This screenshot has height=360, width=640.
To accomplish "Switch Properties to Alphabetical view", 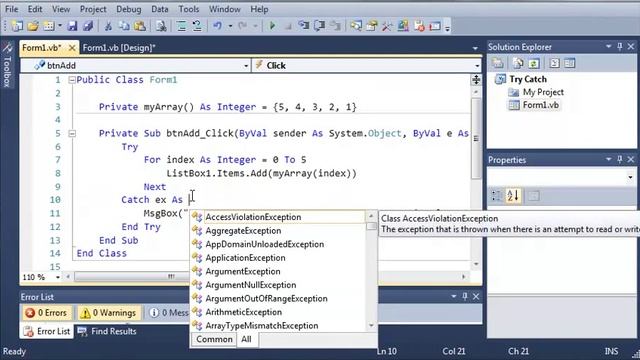I will pyautogui.click(x=513, y=196).
